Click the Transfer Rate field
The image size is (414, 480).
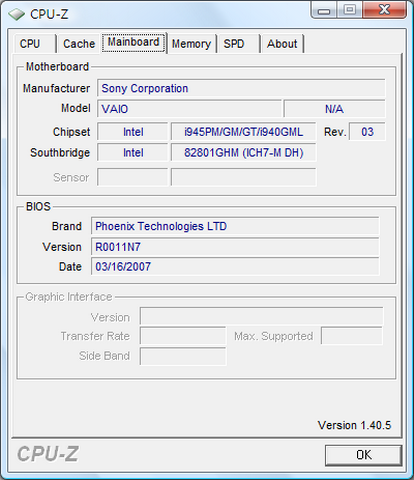pyautogui.click(x=183, y=336)
